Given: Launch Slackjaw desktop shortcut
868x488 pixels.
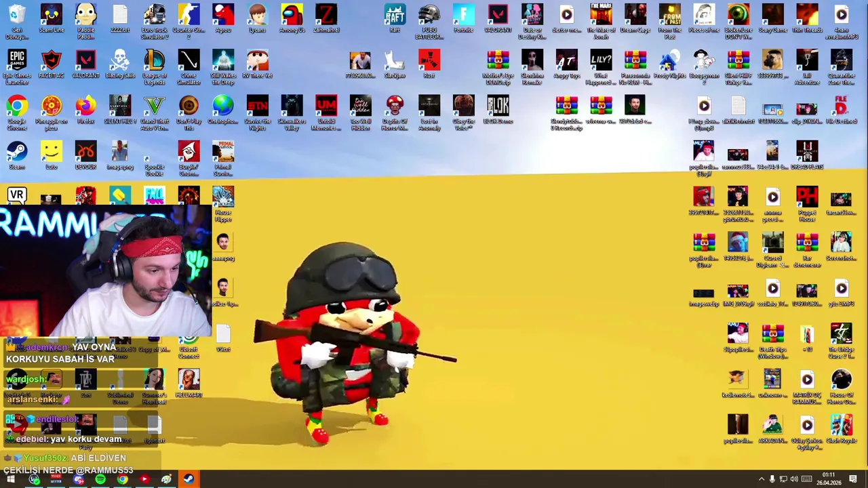Looking at the screenshot, I should [395, 64].
